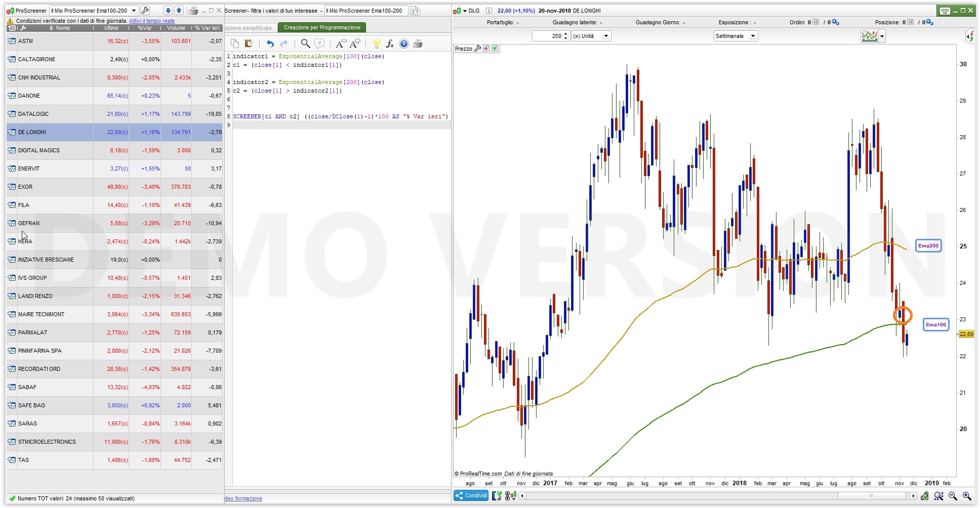Sort list by Volume column
Image resolution: width=980 pixels, height=508 pixels.
176,28
